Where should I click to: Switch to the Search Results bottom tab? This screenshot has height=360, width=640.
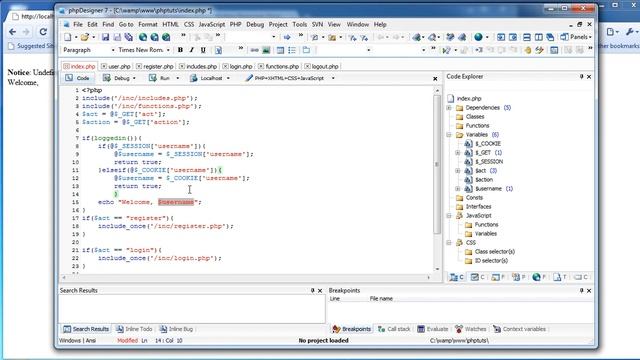[86, 329]
